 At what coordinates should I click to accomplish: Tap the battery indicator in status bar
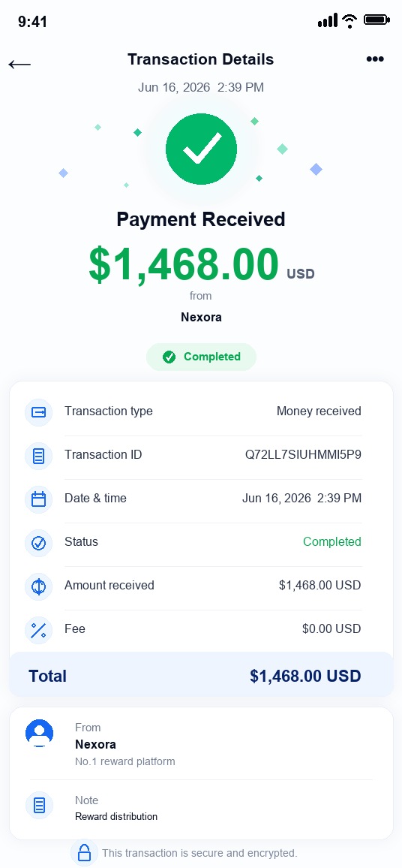377,20
